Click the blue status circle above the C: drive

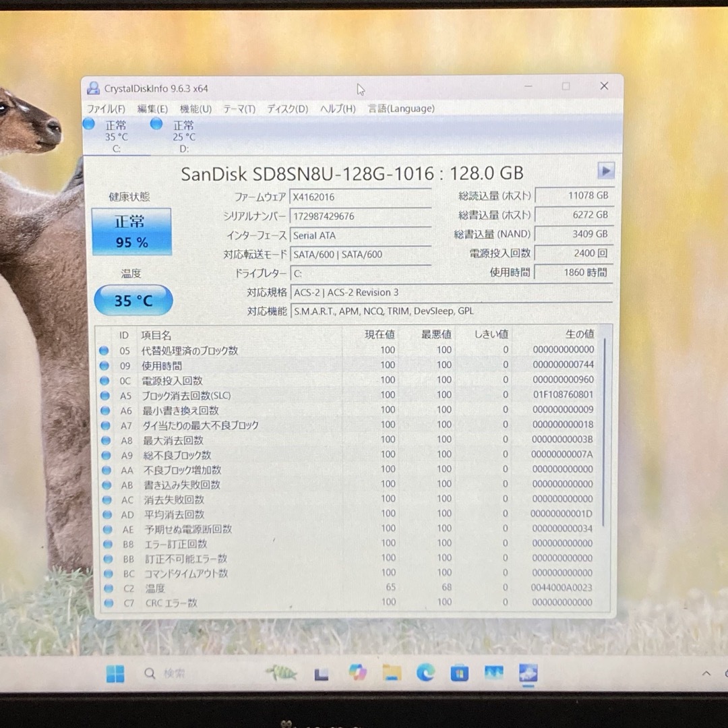(89, 124)
